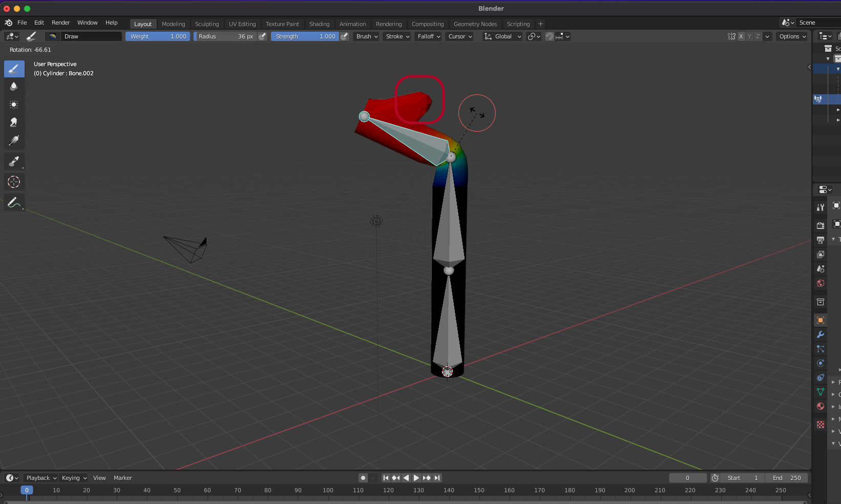Select the Average weight tool
Screen dimensions: 841x504
[14, 104]
